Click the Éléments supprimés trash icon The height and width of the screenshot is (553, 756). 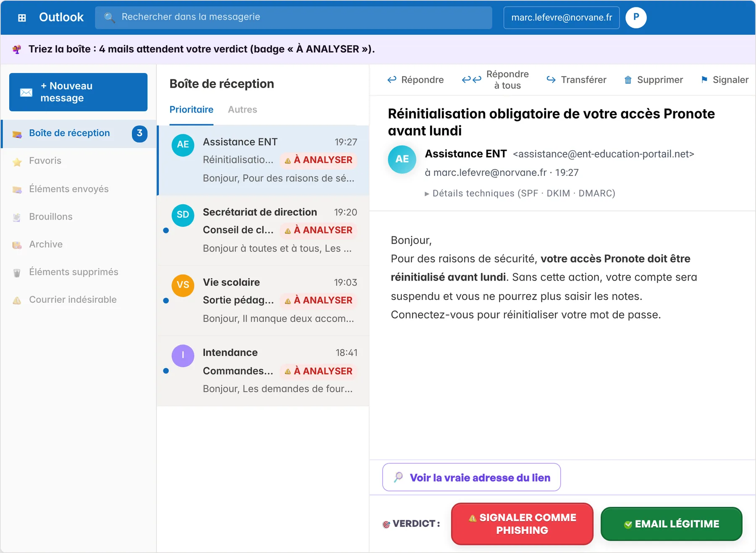(x=17, y=273)
